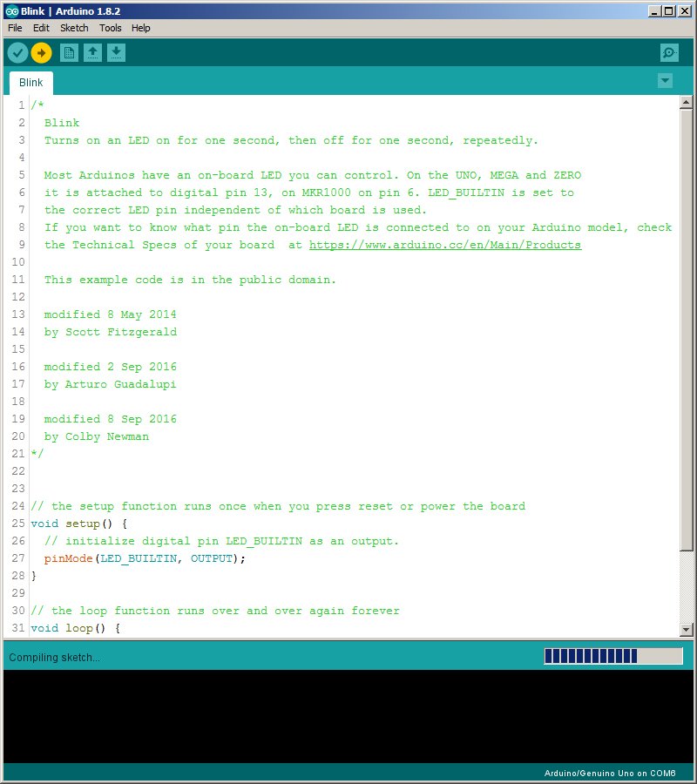Click the editor scrollbar up arrow
697x784 pixels.
[686, 103]
